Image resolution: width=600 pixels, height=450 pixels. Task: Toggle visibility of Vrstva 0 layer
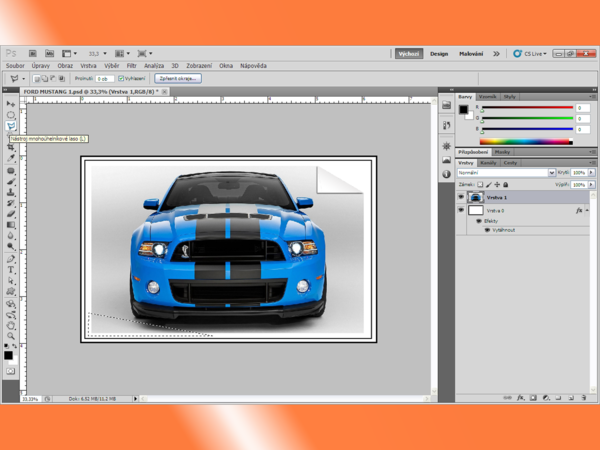click(x=461, y=211)
